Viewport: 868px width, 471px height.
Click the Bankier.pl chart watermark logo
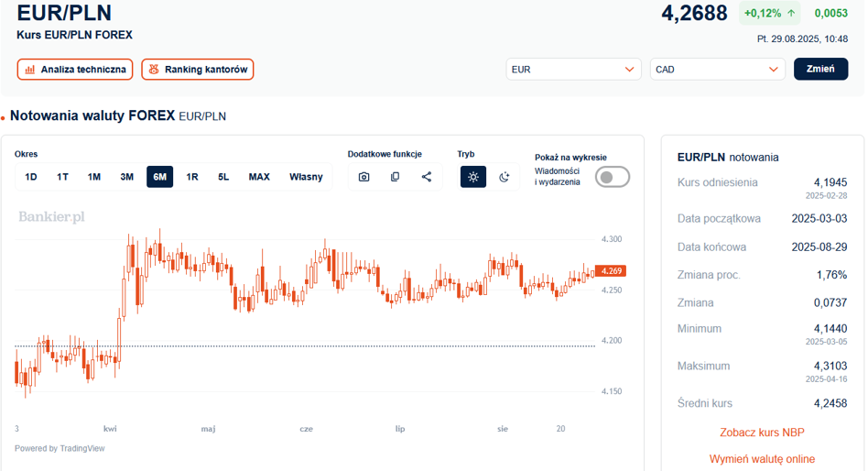(51, 217)
